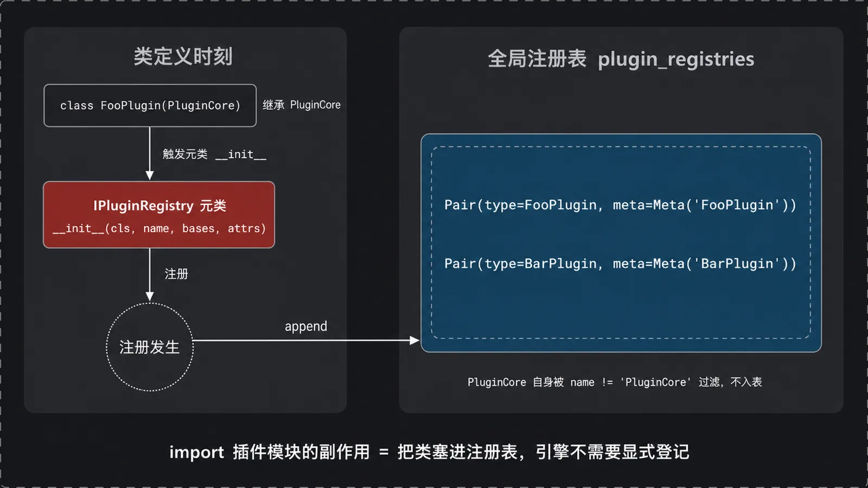868x488 pixels.
Task: Click the 继承 PluginCore annotation
Action: (302, 105)
